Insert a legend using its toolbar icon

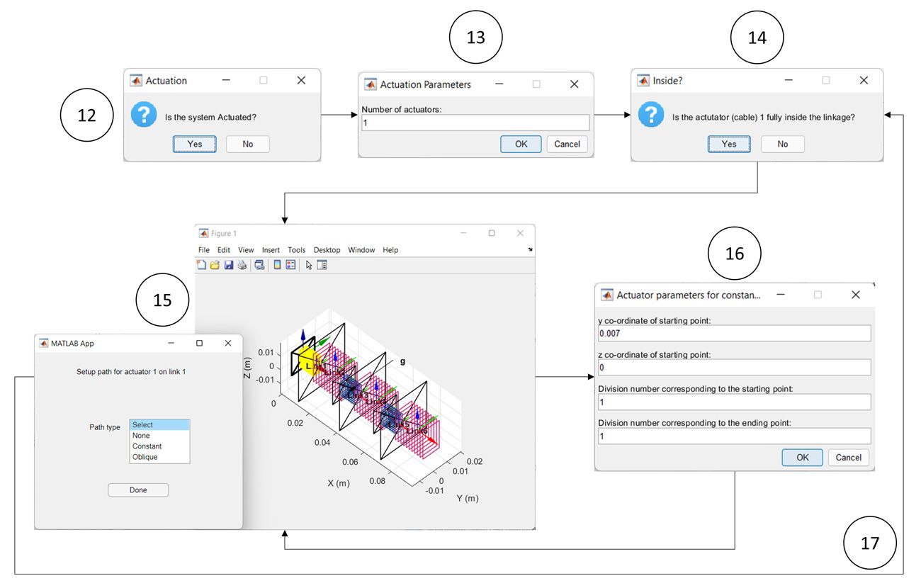pyautogui.click(x=290, y=264)
